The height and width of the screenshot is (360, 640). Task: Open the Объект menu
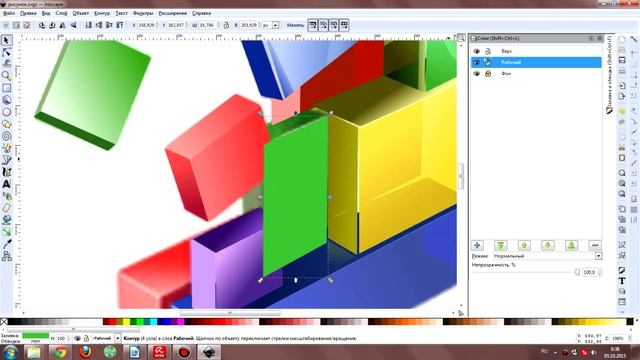(x=80, y=13)
